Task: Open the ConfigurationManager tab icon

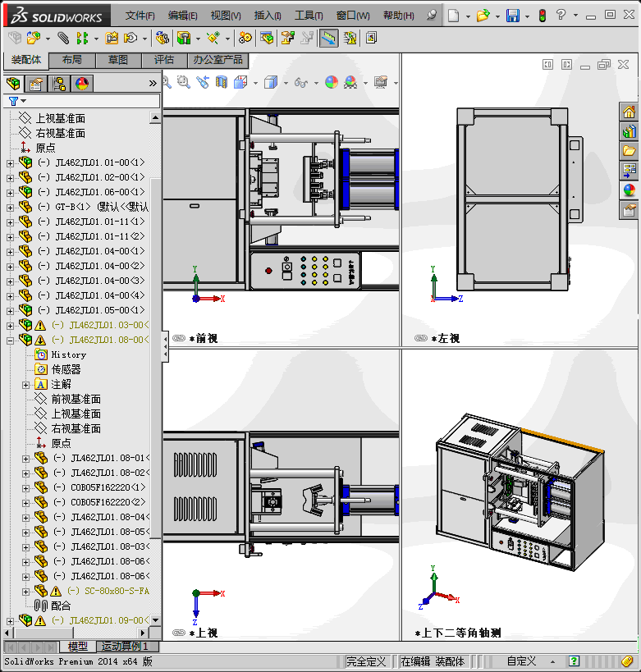Action: click(x=59, y=84)
